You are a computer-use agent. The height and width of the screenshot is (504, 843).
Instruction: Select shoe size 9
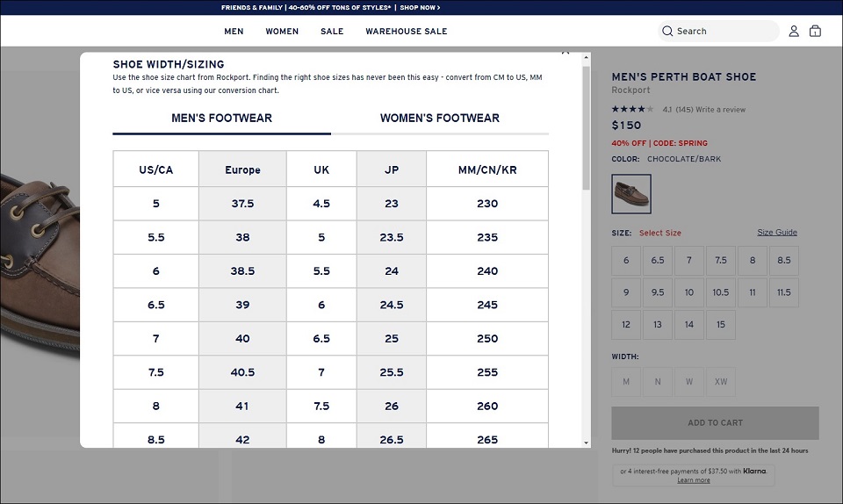(626, 293)
